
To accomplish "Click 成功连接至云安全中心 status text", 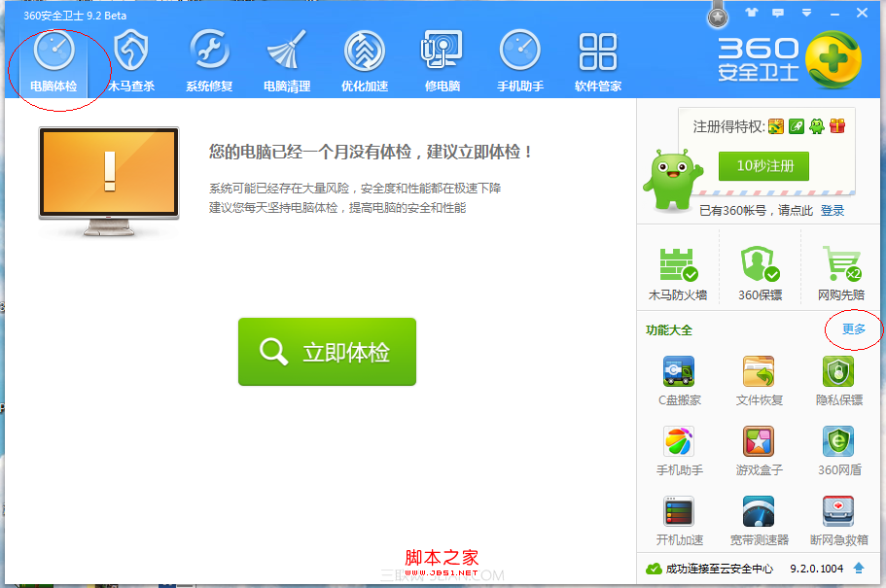I will pyautogui.click(x=720, y=569).
